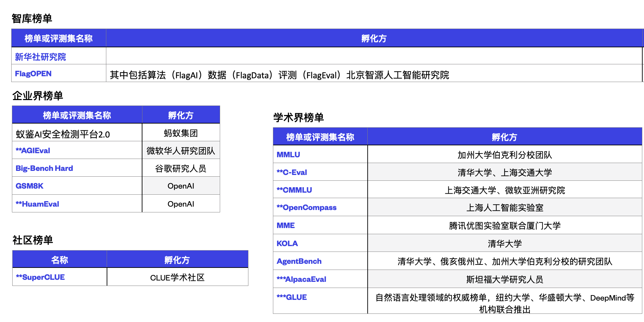Select the 谷歌研究人员 cell
Screen dimensions: 644x322
tap(181, 168)
